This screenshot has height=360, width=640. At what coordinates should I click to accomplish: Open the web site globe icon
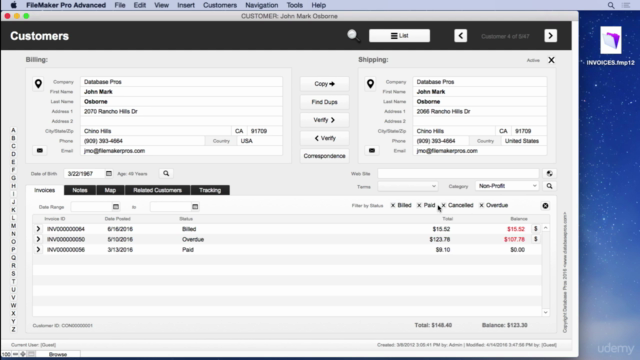(x=549, y=173)
